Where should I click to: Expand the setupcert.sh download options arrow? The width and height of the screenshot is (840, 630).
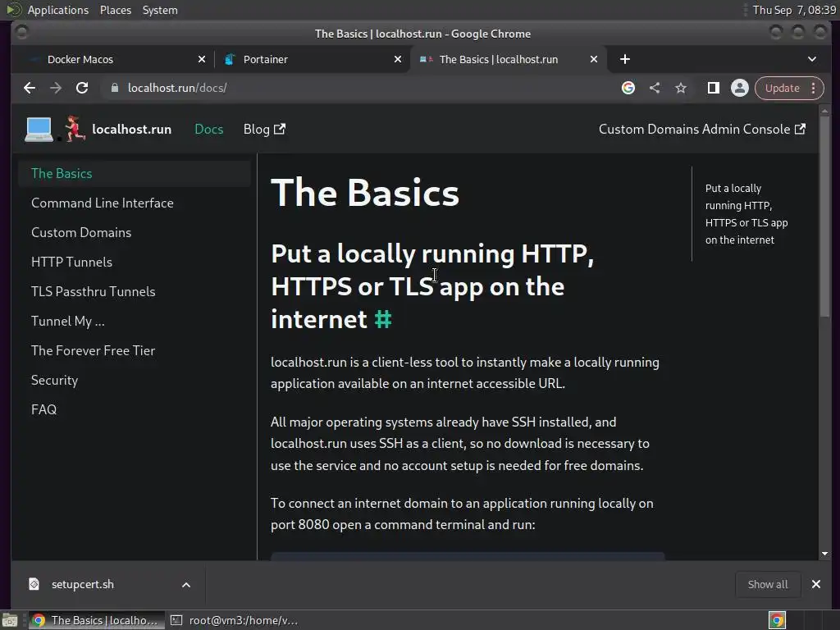point(186,584)
